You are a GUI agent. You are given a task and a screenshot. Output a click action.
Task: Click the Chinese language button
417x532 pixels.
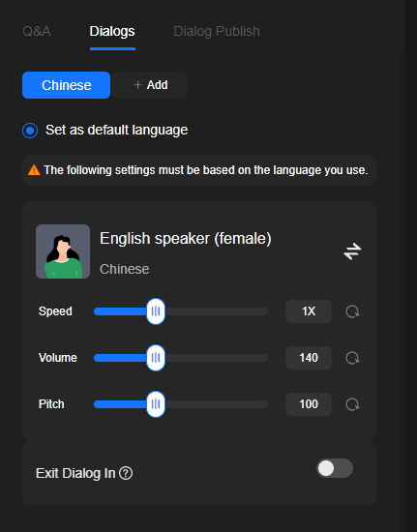[66, 85]
